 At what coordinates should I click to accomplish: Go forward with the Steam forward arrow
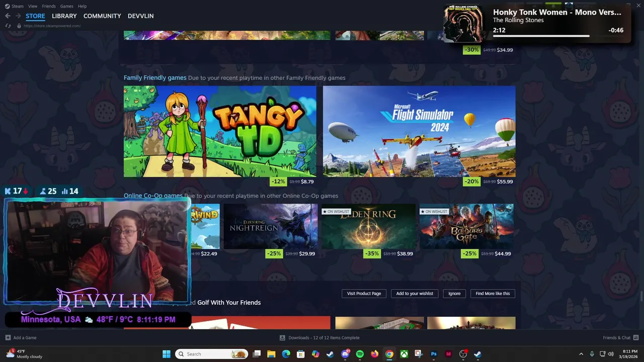(x=18, y=16)
